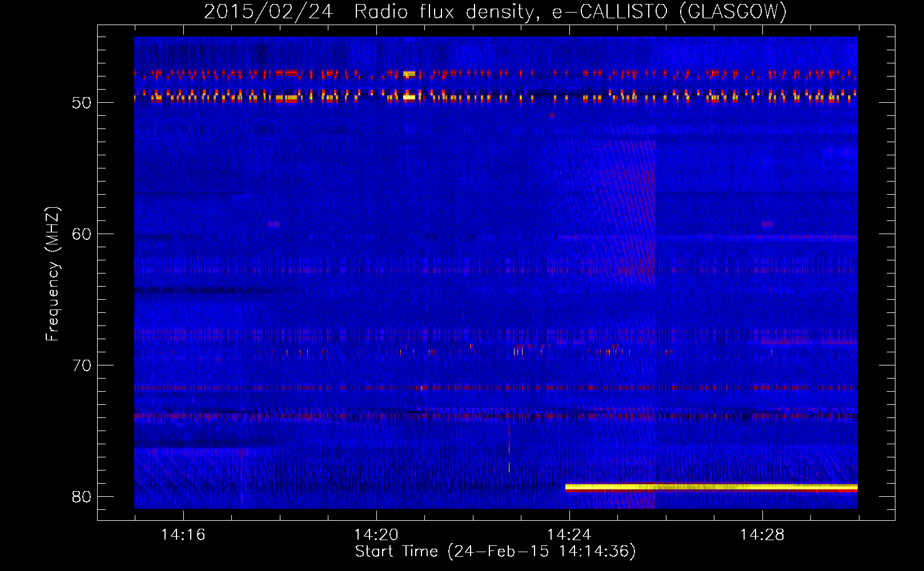
Task: Click the "Start Time (24-Feb-15 14:14:36)" label
Action: [495, 552]
